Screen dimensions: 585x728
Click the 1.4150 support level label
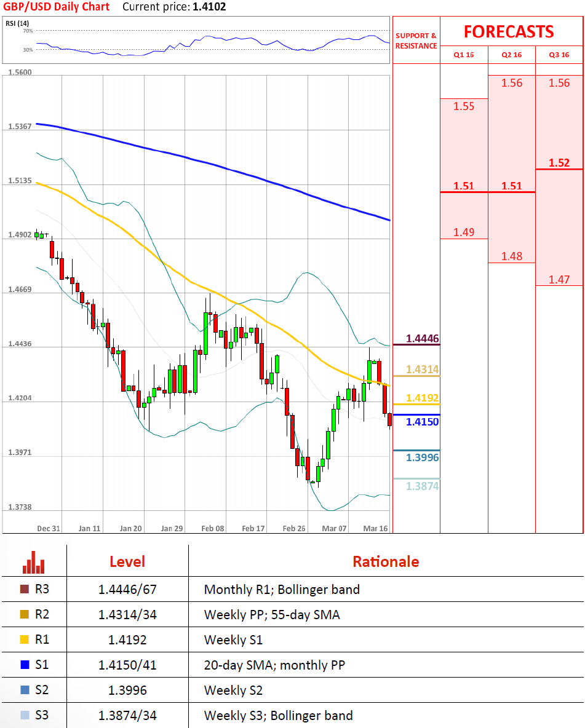pyautogui.click(x=423, y=422)
